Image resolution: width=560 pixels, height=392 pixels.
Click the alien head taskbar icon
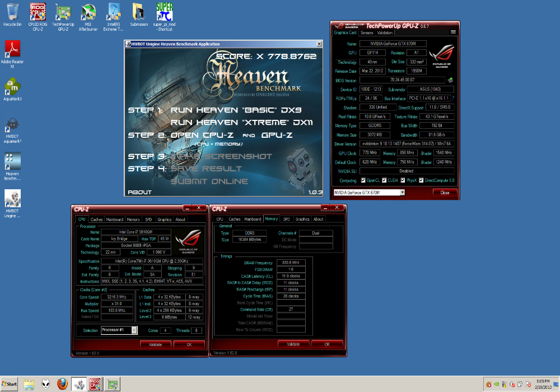pyautogui.click(x=45, y=384)
